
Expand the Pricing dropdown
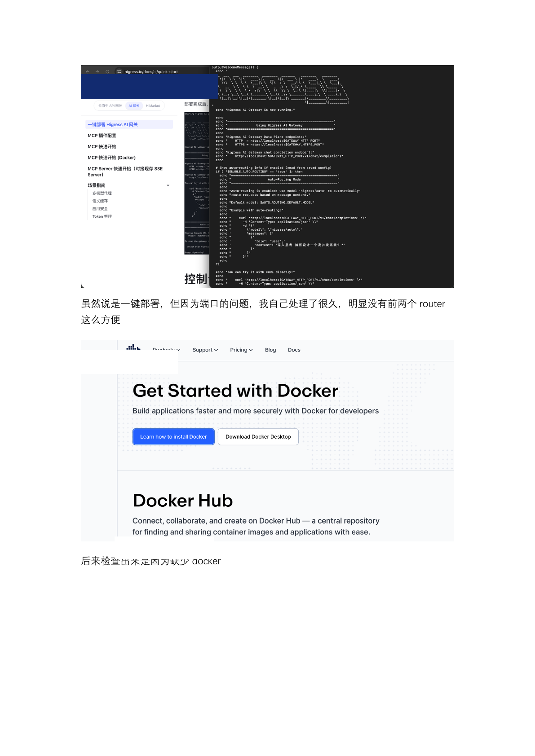[241, 350]
